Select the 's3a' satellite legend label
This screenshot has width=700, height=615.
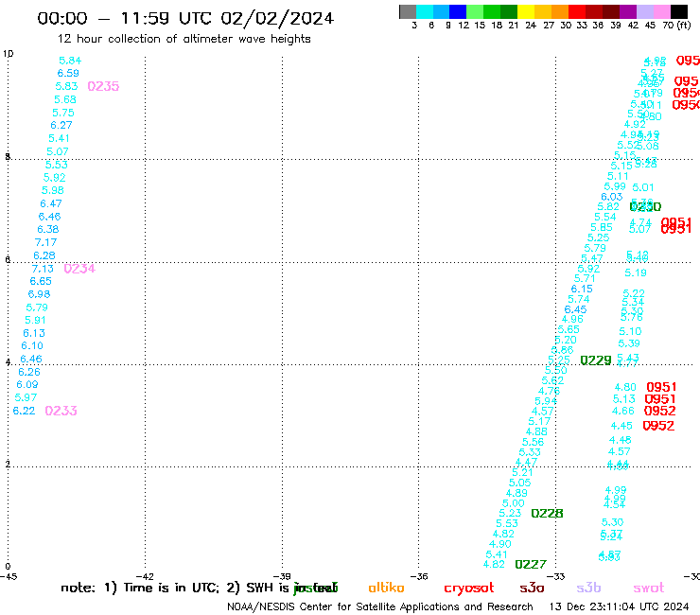pos(532,588)
